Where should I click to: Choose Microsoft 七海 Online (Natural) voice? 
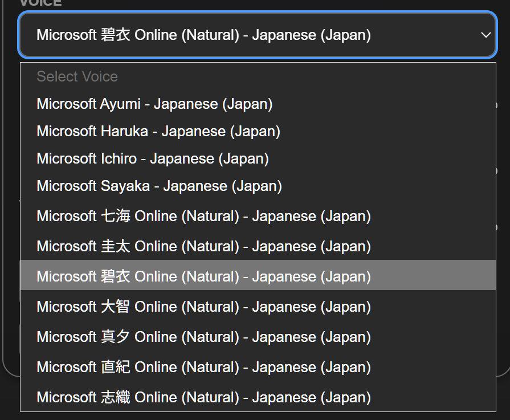click(x=258, y=216)
